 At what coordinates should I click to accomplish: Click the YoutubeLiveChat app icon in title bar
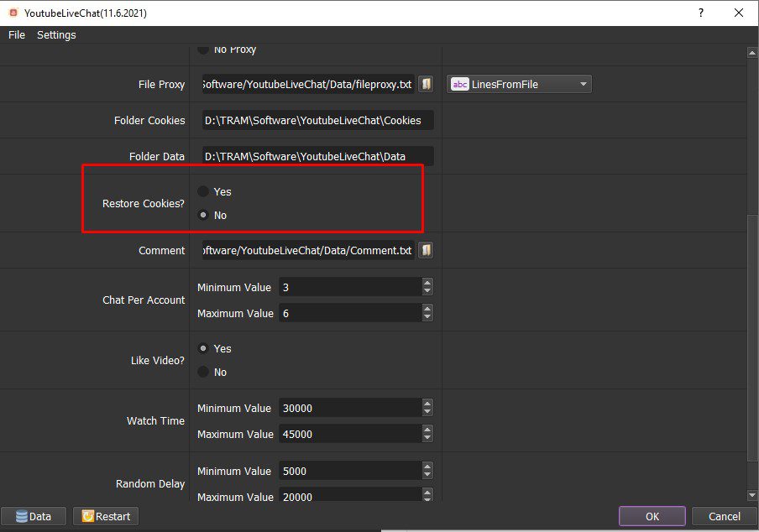(x=13, y=13)
